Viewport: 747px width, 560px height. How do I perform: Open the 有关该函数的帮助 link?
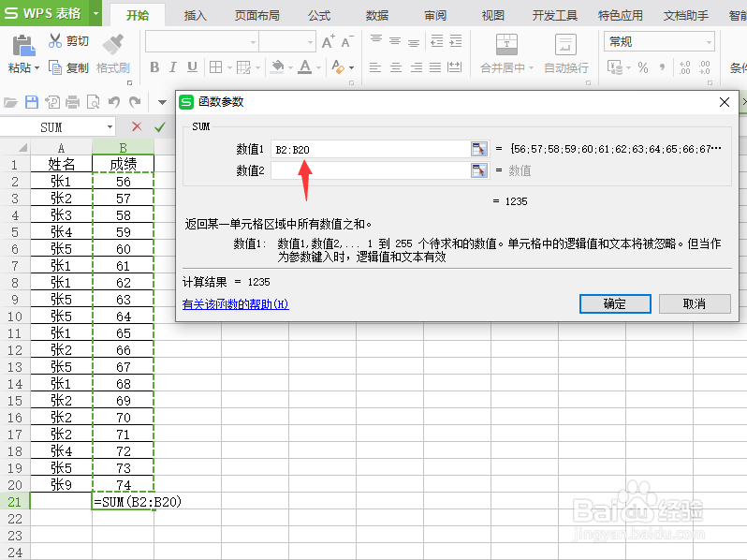coord(235,304)
